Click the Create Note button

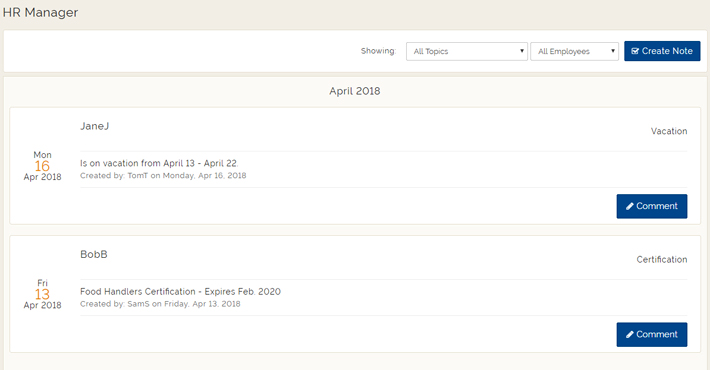point(662,51)
